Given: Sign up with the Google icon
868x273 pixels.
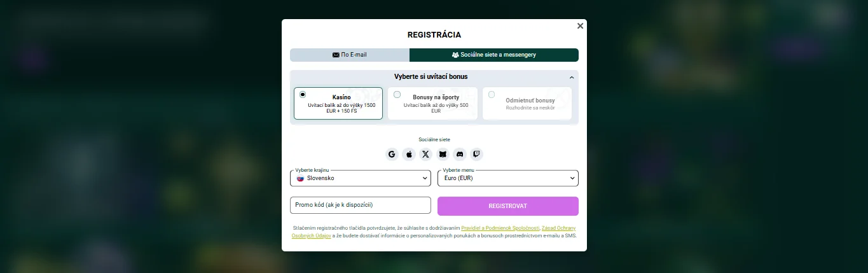Looking at the screenshot, I should click(x=392, y=154).
